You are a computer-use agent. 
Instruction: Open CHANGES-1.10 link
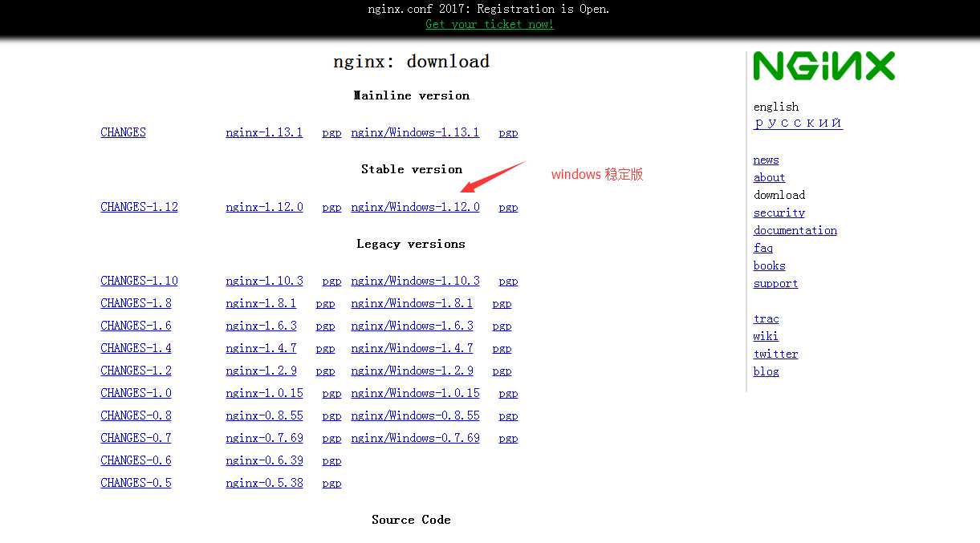coord(139,281)
